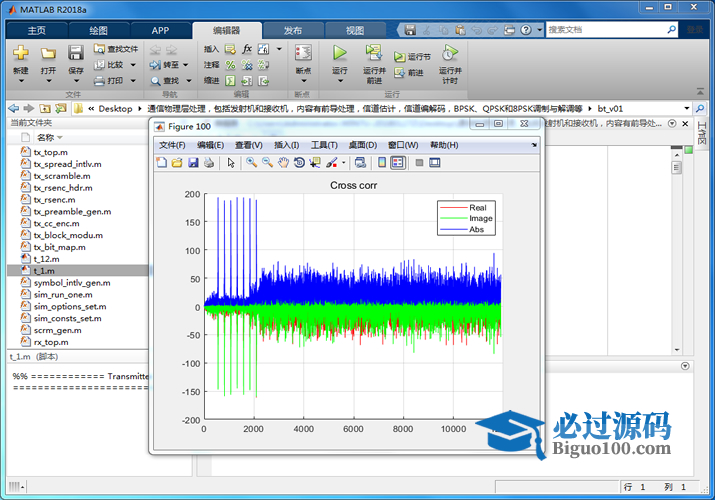Click the Find magnifier icon in ribbon
The width and height of the screenshot is (715, 500).
[x=155, y=81]
